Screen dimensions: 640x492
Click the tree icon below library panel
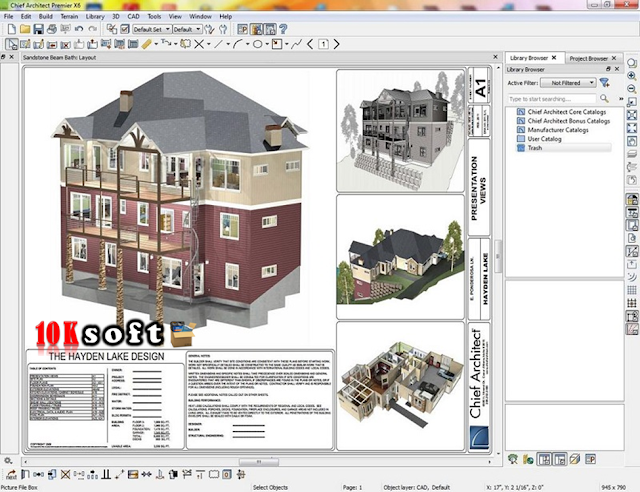(513, 459)
